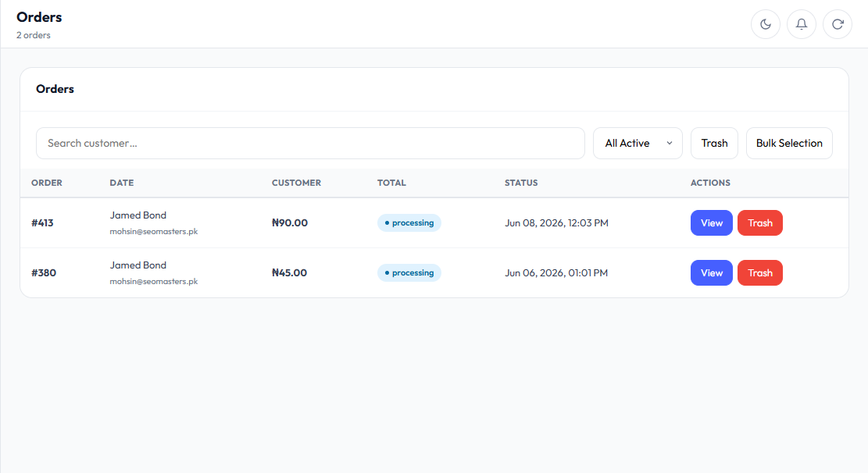Click Jamed Bond name in order #413 row
Viewport: 868px width, 473px height.
[x=138, y=215]
